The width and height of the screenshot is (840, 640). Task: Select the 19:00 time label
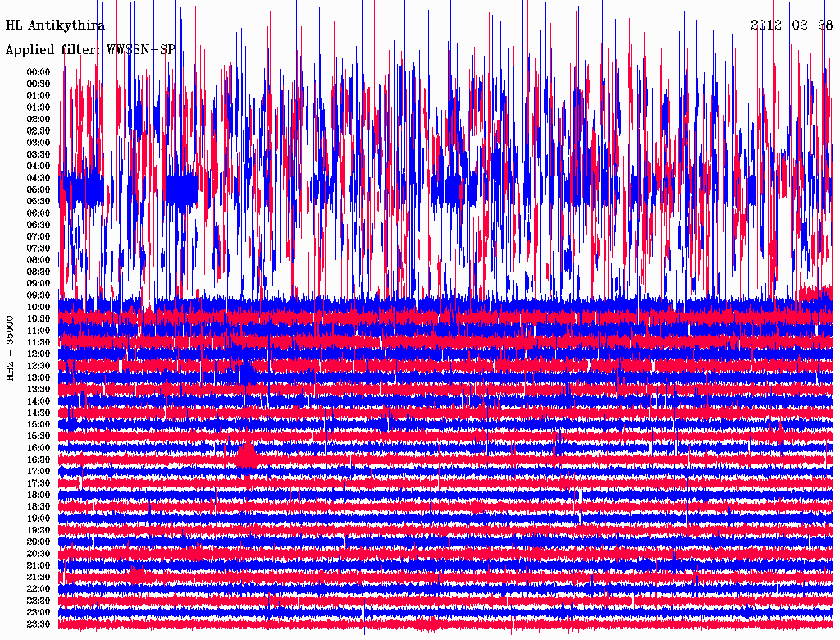[x=39, y=519]
